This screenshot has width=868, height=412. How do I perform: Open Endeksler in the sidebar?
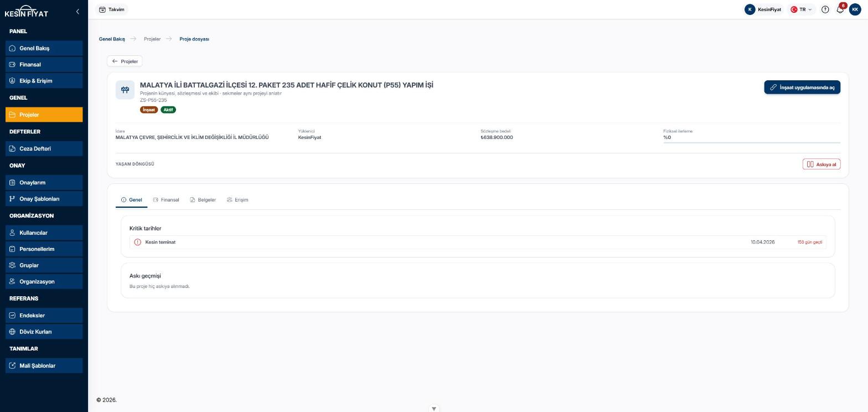44,315
